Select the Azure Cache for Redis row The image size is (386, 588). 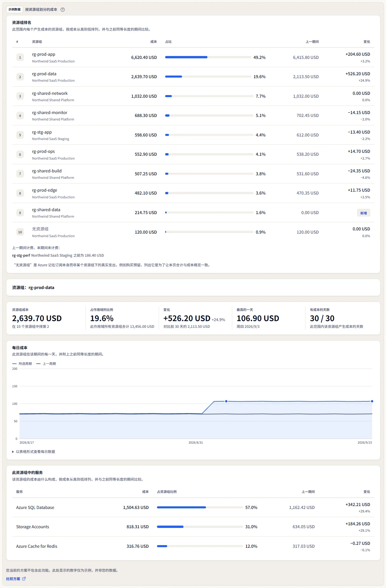click(193, 546)
